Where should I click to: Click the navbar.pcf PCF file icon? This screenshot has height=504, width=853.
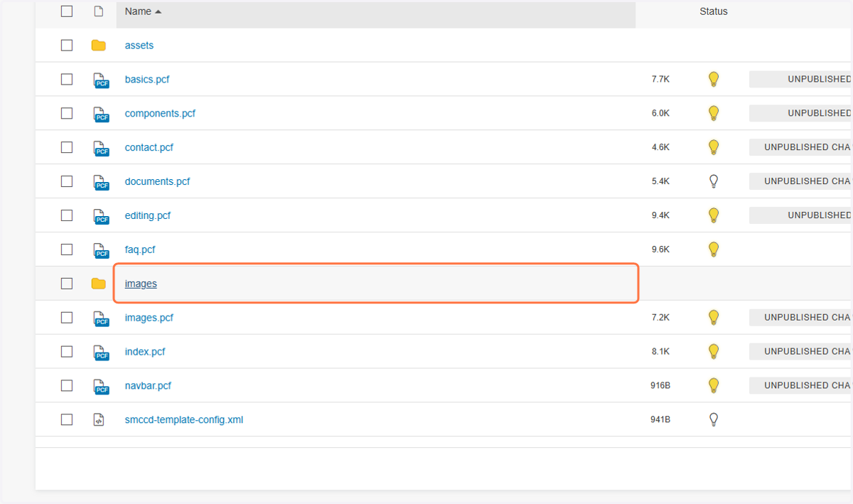click(101, 386)
